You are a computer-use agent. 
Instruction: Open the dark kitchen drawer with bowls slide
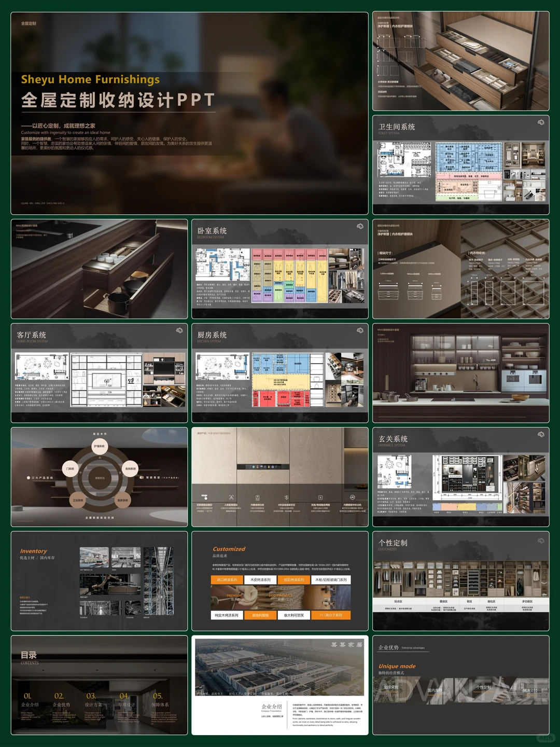[x=99, y=269]
